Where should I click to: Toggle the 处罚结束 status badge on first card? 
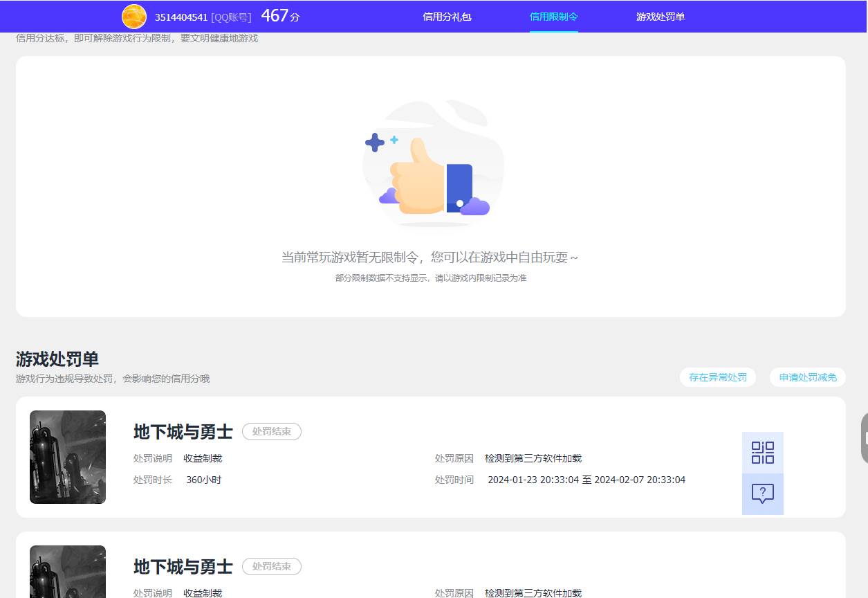[x=272, y=431]
